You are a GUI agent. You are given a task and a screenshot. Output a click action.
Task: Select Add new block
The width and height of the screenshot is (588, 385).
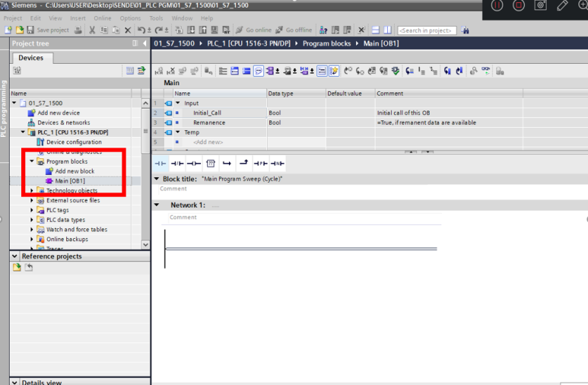[75, 171]
